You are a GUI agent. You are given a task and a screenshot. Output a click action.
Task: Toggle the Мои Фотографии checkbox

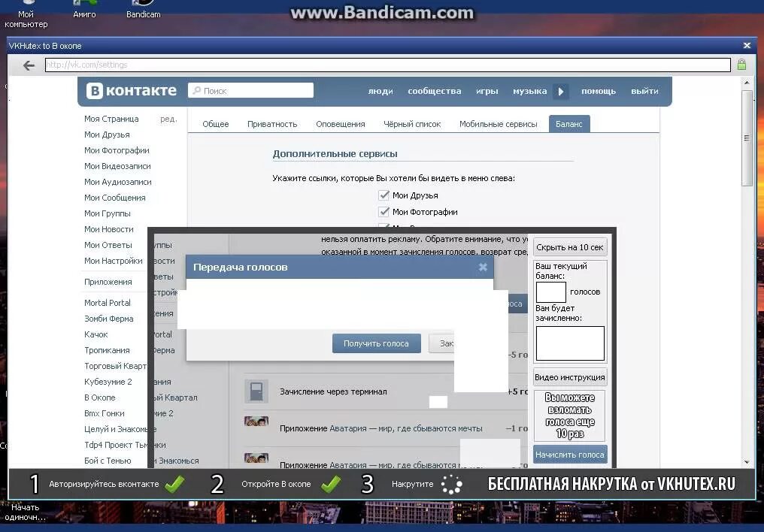pos(384,212)
